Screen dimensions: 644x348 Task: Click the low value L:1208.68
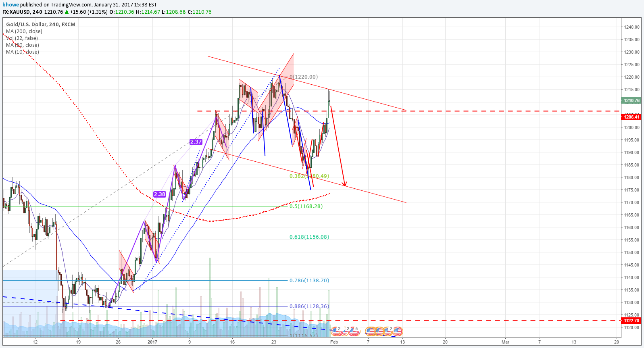point(174,12)
